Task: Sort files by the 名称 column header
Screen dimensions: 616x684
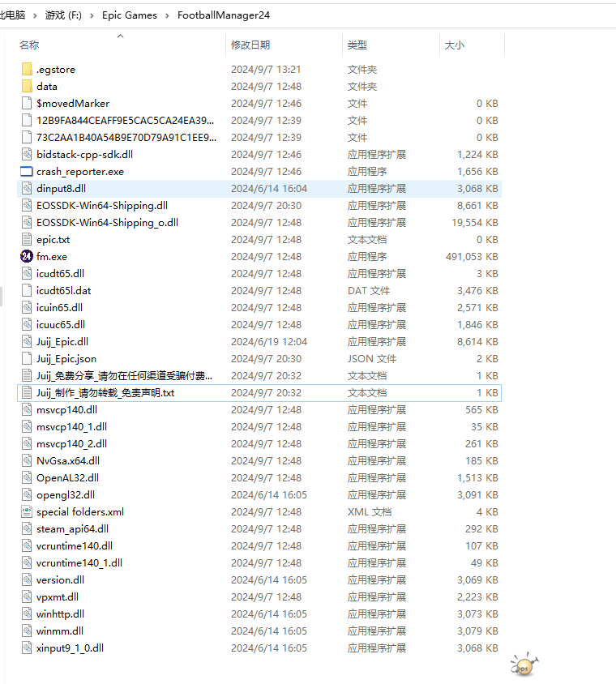Action: 29,45
